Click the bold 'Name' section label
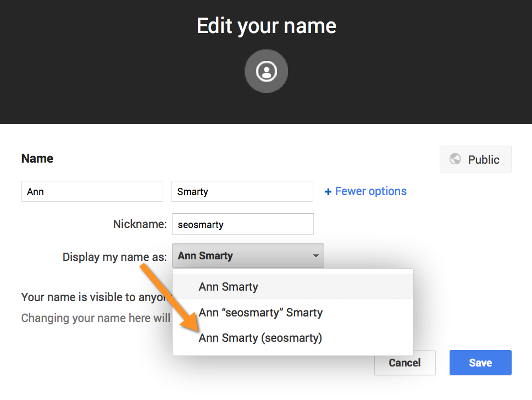The height and width of the screenshot is (400, 532). [x=37, y=159]
